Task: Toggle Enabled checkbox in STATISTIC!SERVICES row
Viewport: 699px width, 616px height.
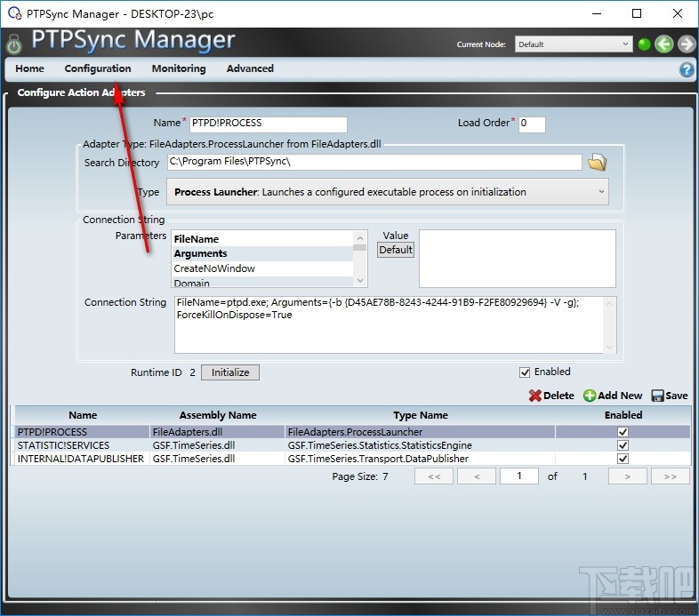Action: 623,444
